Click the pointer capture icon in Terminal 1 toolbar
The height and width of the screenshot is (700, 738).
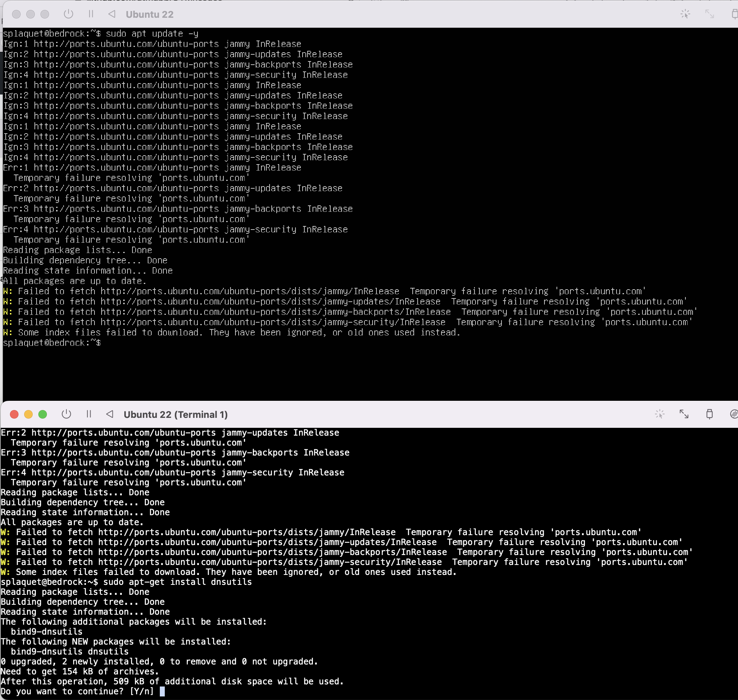point(660,414)
